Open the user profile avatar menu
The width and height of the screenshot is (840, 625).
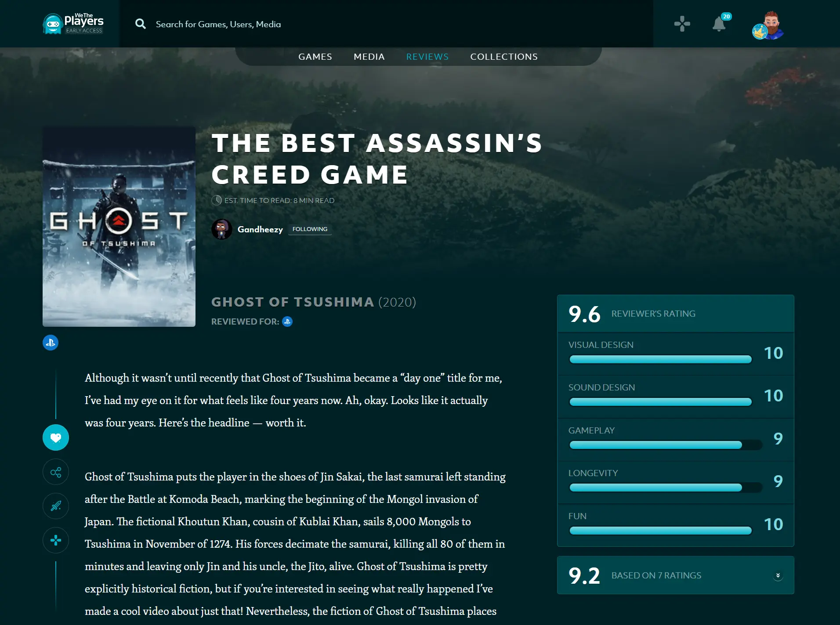[x=768, y=25]
